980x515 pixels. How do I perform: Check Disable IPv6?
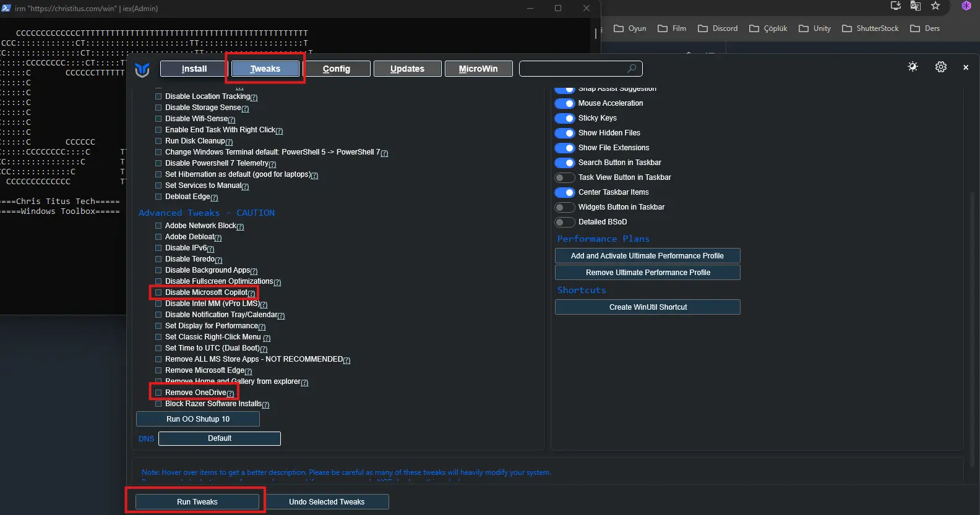tap(158, 248)
